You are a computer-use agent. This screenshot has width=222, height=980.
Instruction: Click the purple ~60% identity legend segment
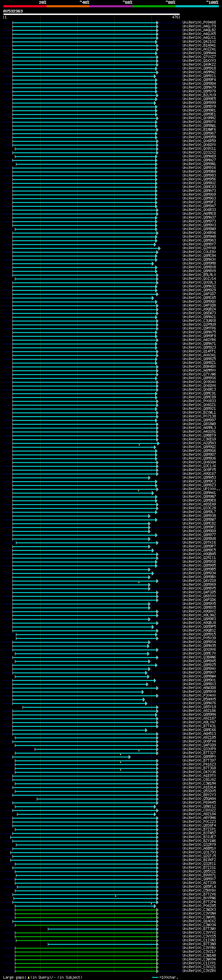click(x=111, y=6)
